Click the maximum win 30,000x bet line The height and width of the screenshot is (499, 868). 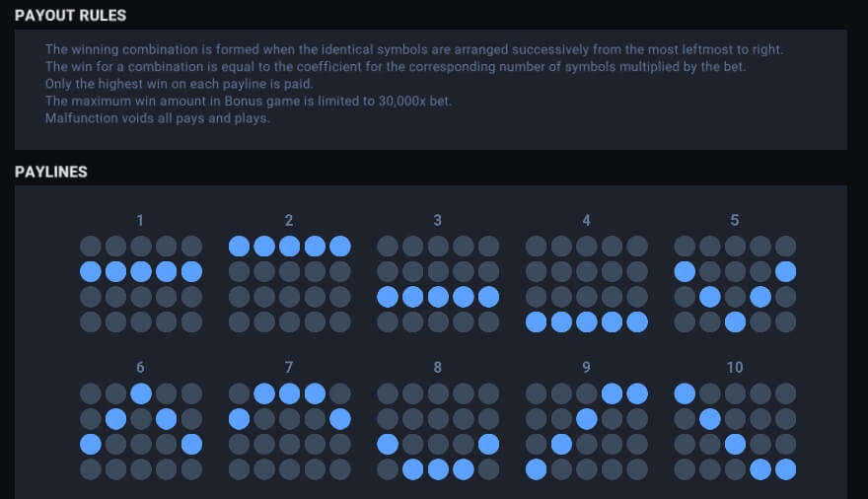tap(249, 102)
